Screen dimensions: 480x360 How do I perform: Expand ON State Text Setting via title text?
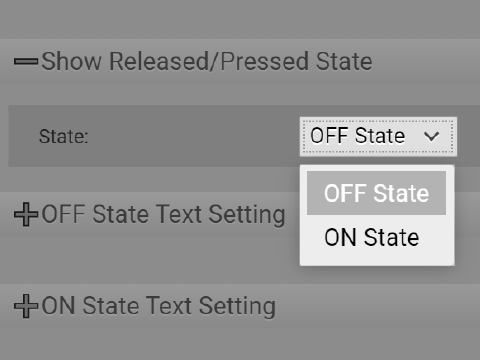(159, 306)
